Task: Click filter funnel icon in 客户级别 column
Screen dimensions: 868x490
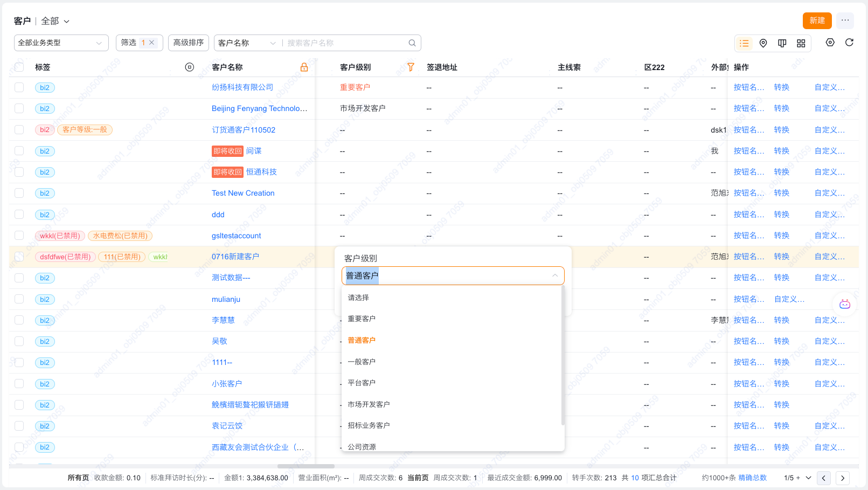Action: (x=411, y=67)
